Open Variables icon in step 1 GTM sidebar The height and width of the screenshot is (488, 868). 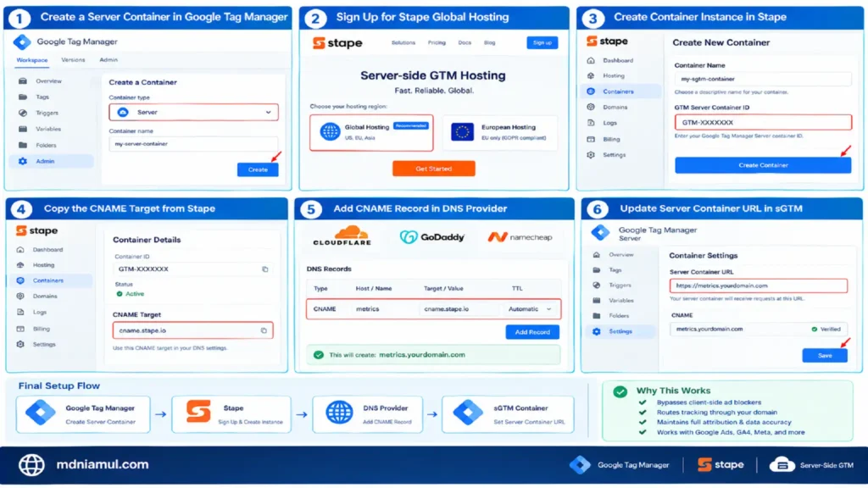click(23, 129)
